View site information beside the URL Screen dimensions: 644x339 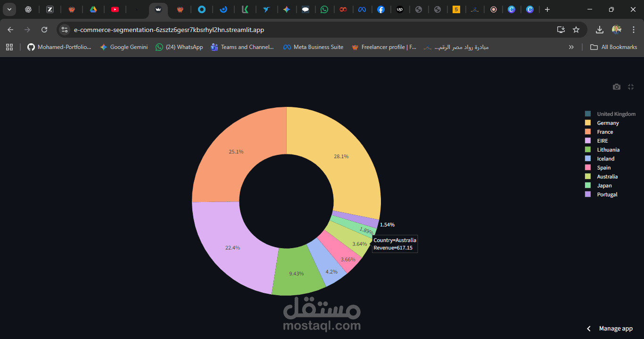[x=65, y=30]
